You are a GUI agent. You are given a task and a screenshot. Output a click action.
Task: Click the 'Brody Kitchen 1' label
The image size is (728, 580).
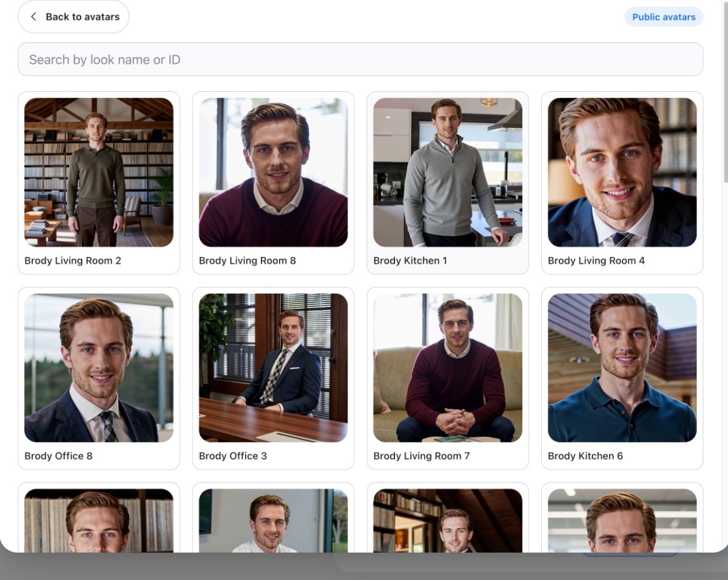pyautogui.click(x=410, y=260)
